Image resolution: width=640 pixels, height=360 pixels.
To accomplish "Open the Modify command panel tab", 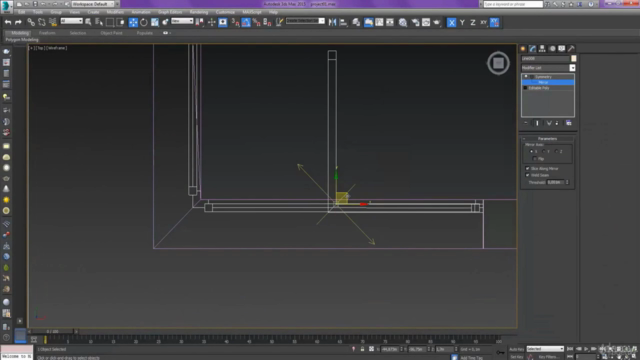I will point(533,49).
